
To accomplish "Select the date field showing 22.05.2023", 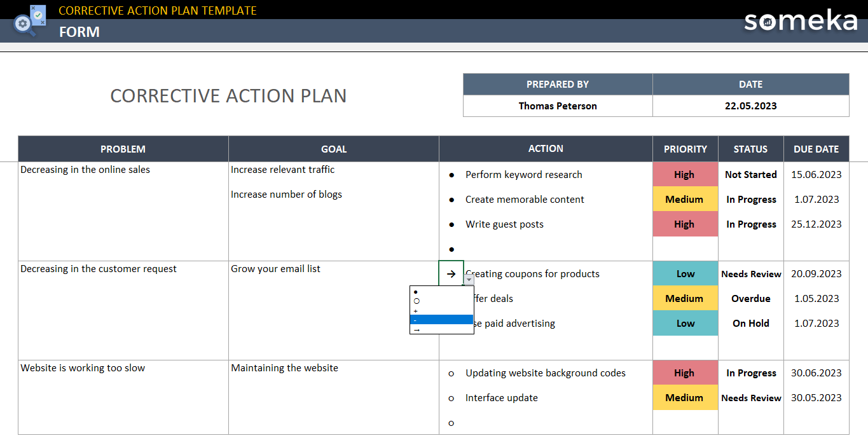I will pos(750,106).
